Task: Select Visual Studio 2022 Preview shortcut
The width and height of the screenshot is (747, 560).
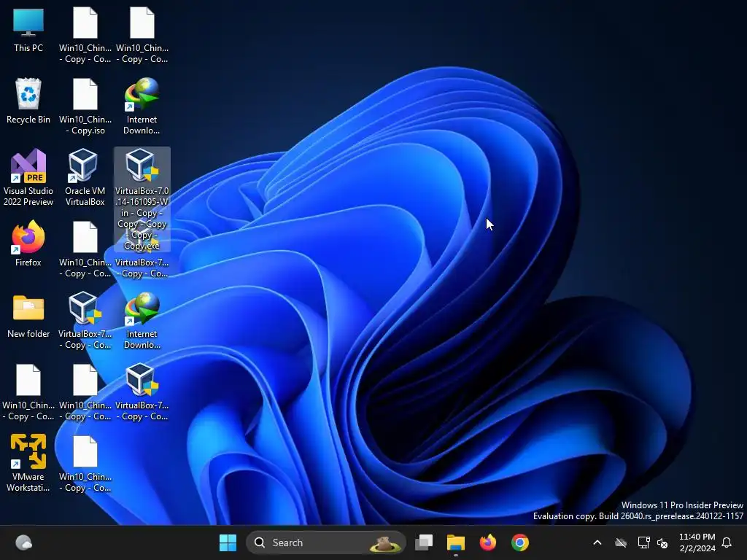Action: point(28,177)
